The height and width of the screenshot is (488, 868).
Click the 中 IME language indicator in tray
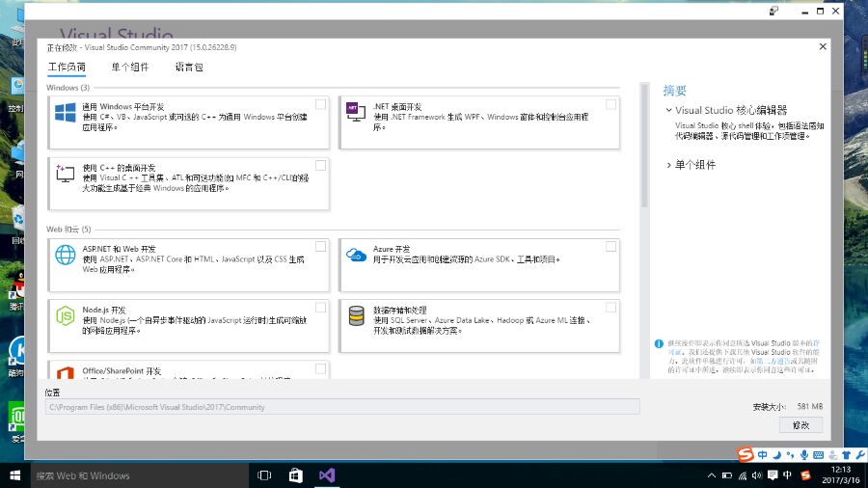coord(787,475)
